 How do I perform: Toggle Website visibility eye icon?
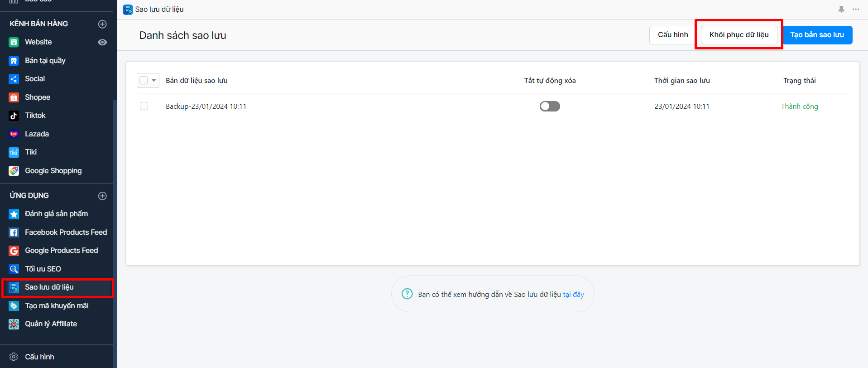coord(103,42)
